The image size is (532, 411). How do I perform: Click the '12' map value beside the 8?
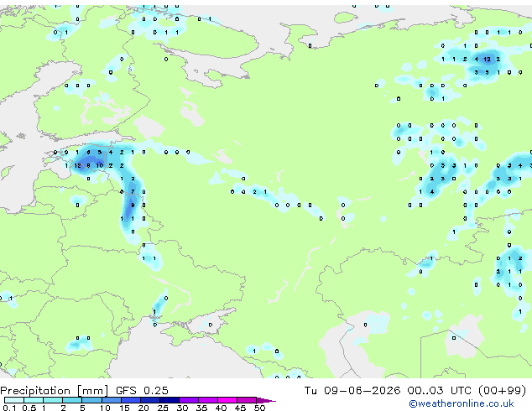[78, 165]
